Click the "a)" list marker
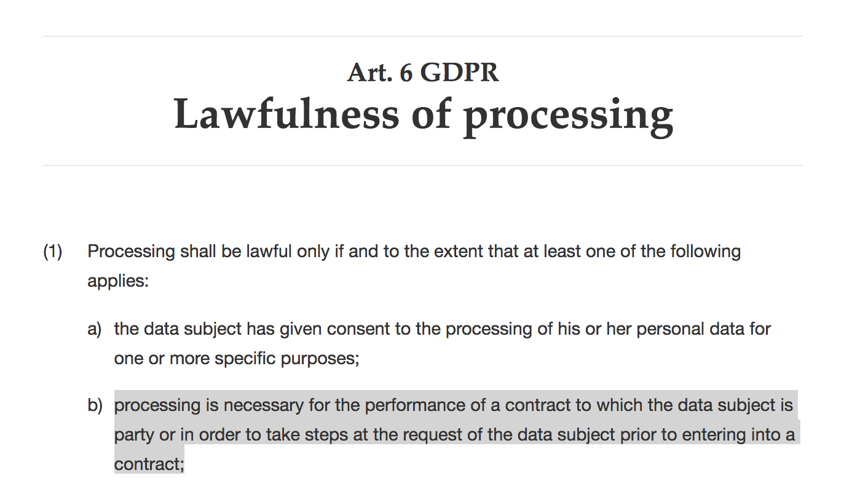Screen dimensions: 868x491 (94, 329)
